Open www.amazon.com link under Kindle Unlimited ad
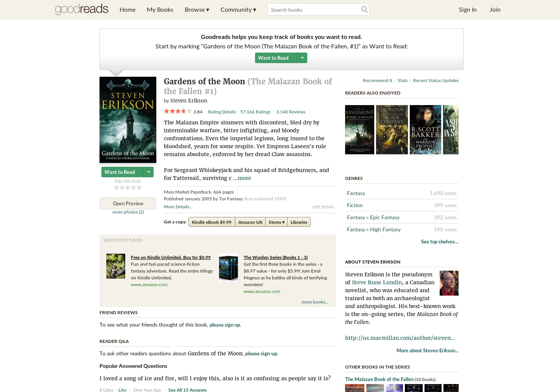The image size is (560, 392). coord(149,285)
